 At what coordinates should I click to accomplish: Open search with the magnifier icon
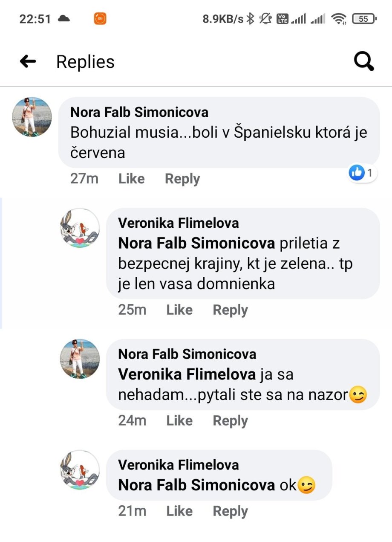tap(364, 62)
